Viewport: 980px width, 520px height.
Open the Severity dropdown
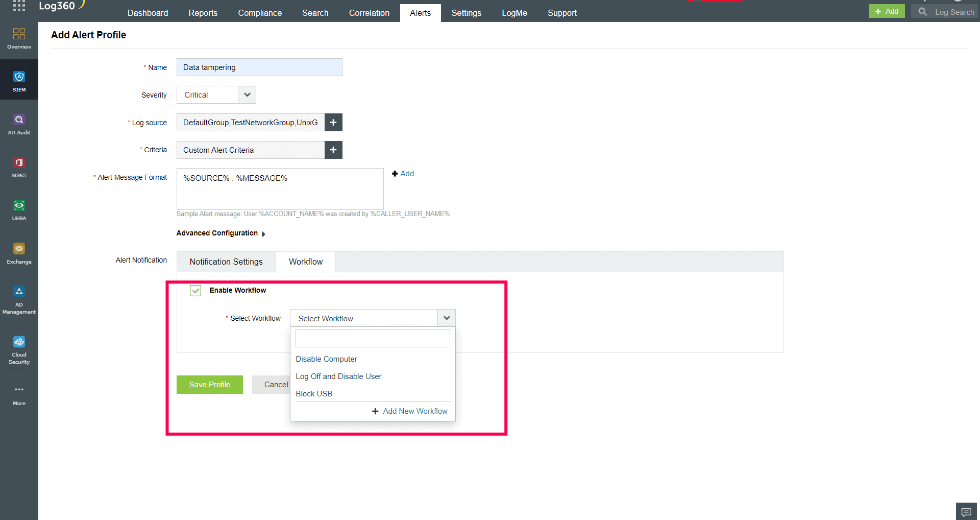tap(247, 94)
